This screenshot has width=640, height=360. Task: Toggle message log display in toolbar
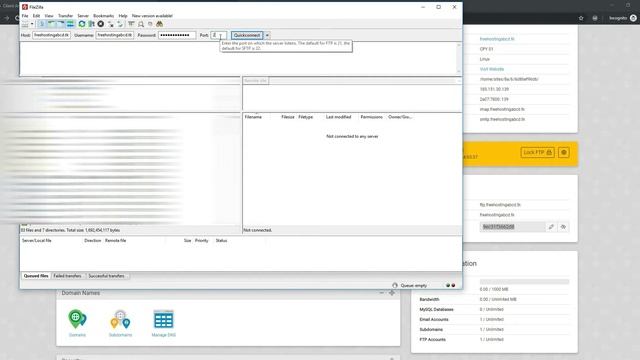click(x=42, y=24)
